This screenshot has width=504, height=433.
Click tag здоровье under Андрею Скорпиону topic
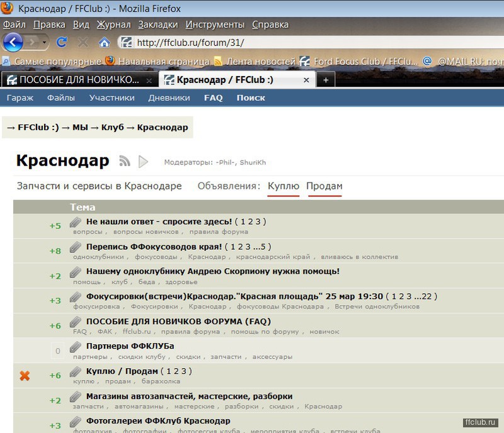[x=181, y=282]
